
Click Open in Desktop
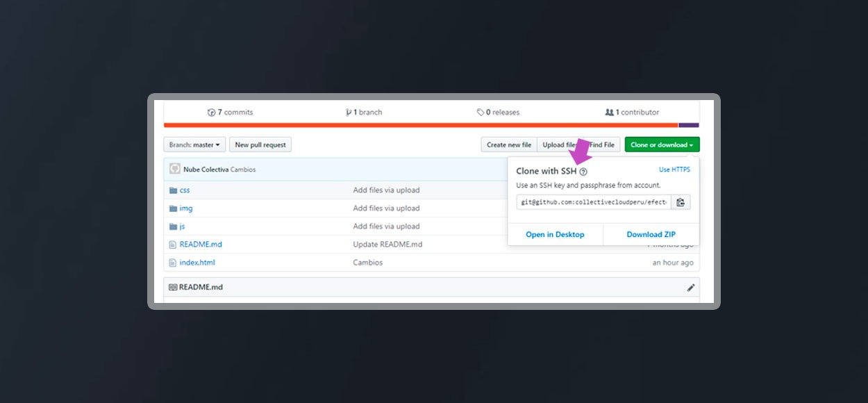tap(555, 235)
